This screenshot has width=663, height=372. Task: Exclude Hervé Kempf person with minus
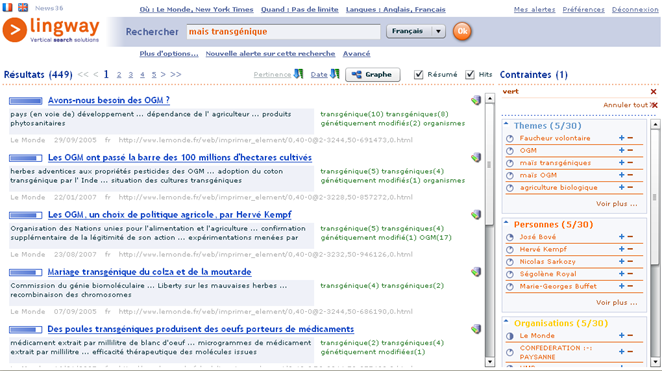[x=630, y=249]
